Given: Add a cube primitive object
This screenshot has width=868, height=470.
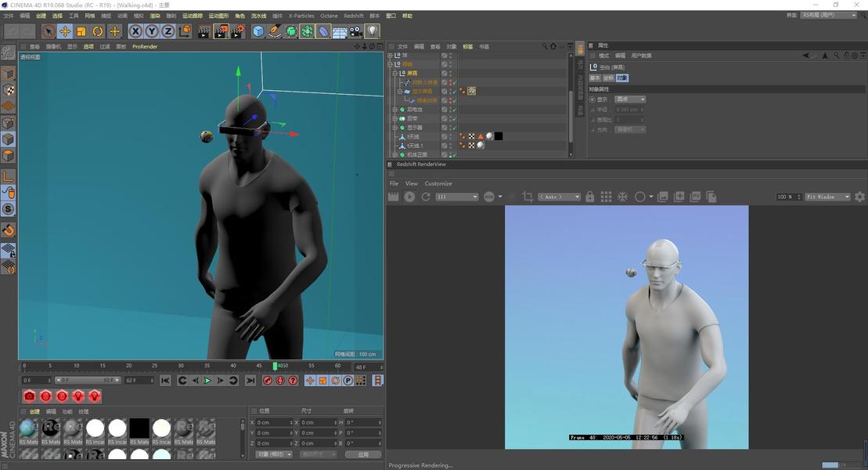Looking at the screenshot, I should coord(258,31).
